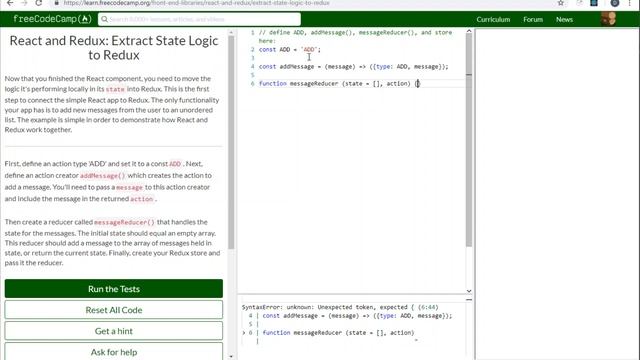640x360 pixels.
Task: Bookmark page with the star icon
Action: pos(561,3)
